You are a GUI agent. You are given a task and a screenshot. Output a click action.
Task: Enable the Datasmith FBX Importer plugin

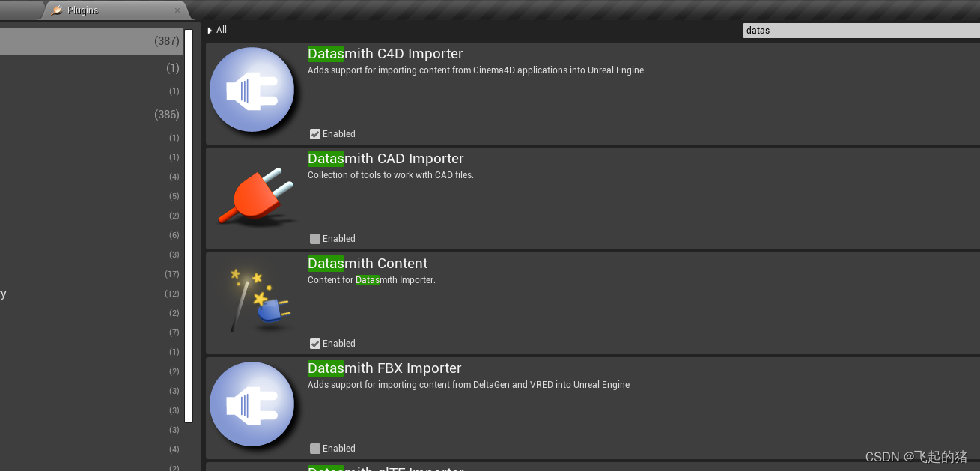click(315, 449)
